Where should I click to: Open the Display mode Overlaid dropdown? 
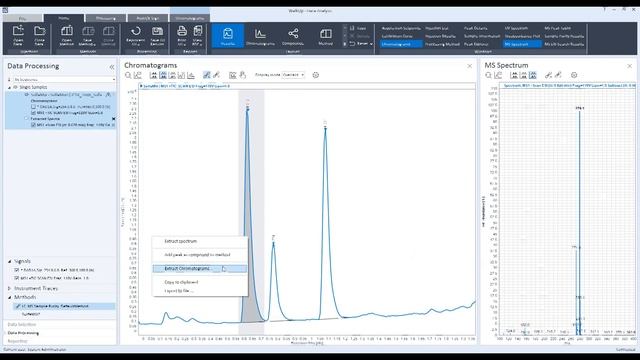(293, 75)
